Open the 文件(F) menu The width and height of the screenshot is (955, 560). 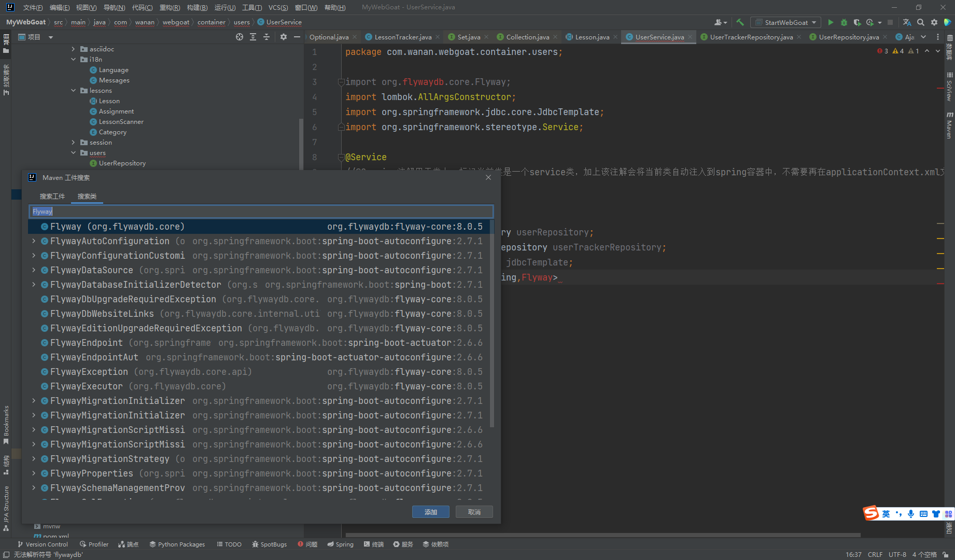pyautogui.click(x=33, y=7)
